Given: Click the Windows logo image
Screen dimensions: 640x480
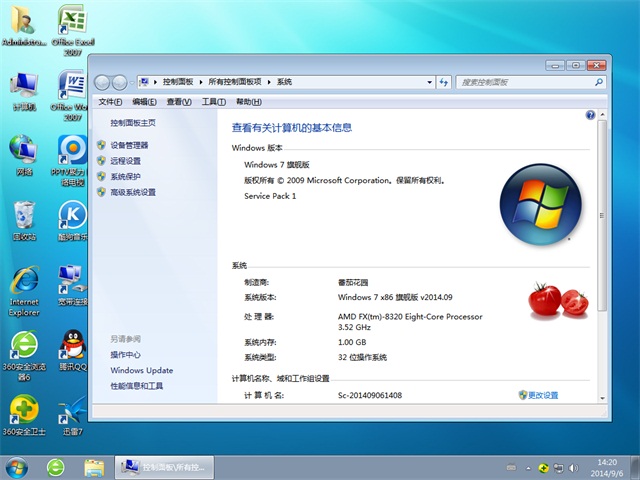Looking at the screenshot, I should coord(541,204).
